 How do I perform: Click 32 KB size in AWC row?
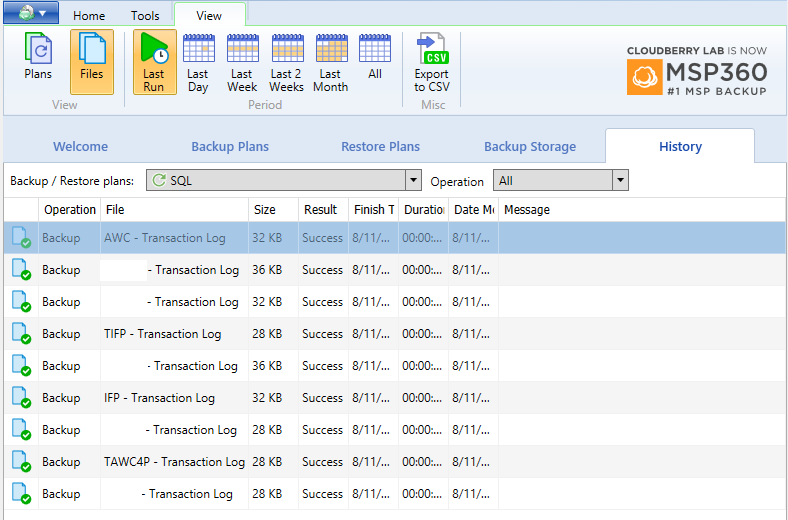(x=267, y=238)
